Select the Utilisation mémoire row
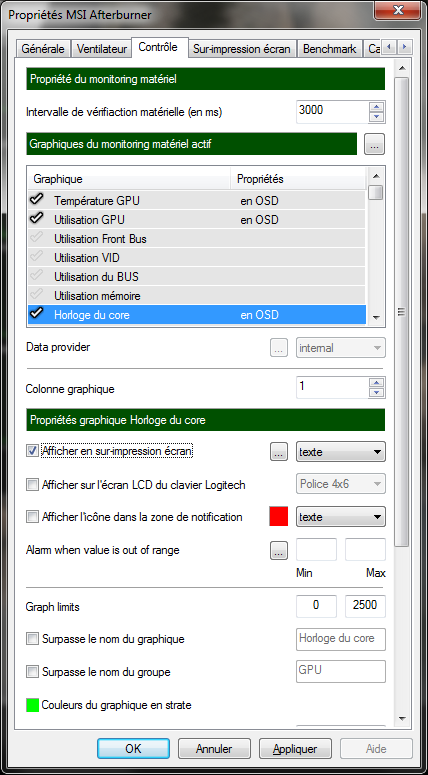The width and height of the screenshot is (428, 775). (x=197, y=296)
